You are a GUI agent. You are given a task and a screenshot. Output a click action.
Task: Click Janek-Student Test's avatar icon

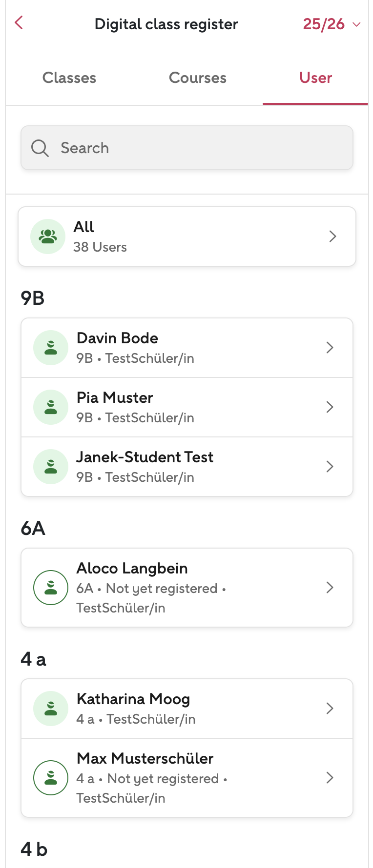[51, 467]
